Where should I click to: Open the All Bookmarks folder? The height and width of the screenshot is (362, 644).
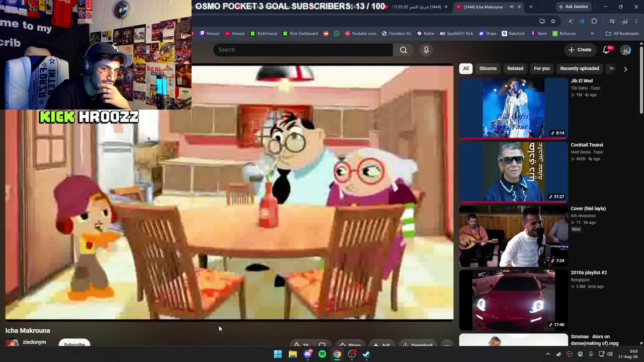coord(622,34)
